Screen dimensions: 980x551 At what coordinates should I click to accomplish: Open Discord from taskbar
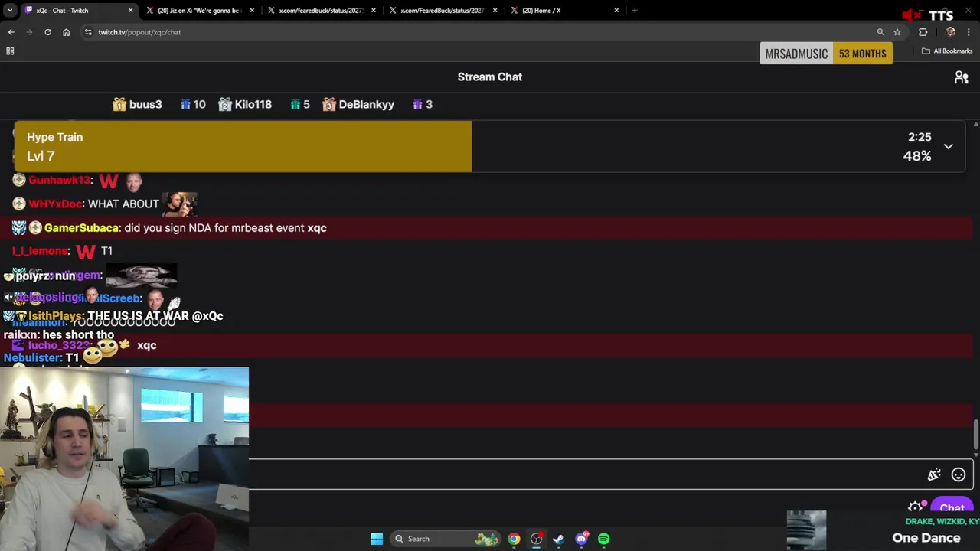(581, 539)
